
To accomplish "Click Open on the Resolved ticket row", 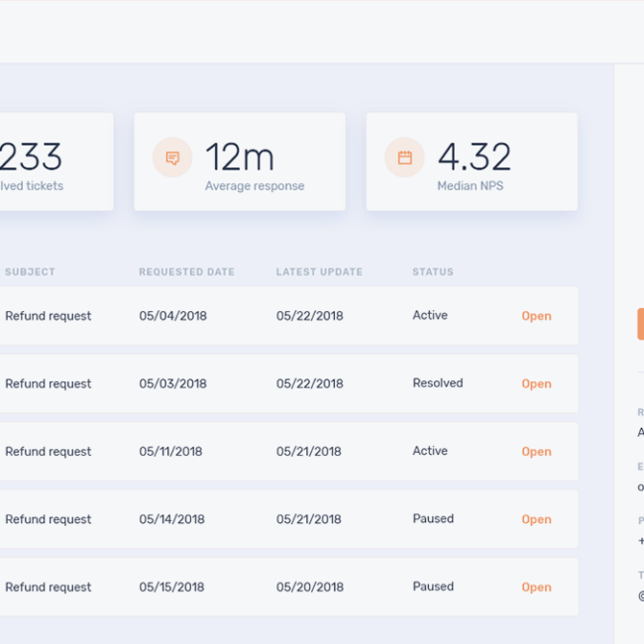I will tap(536, 383).
